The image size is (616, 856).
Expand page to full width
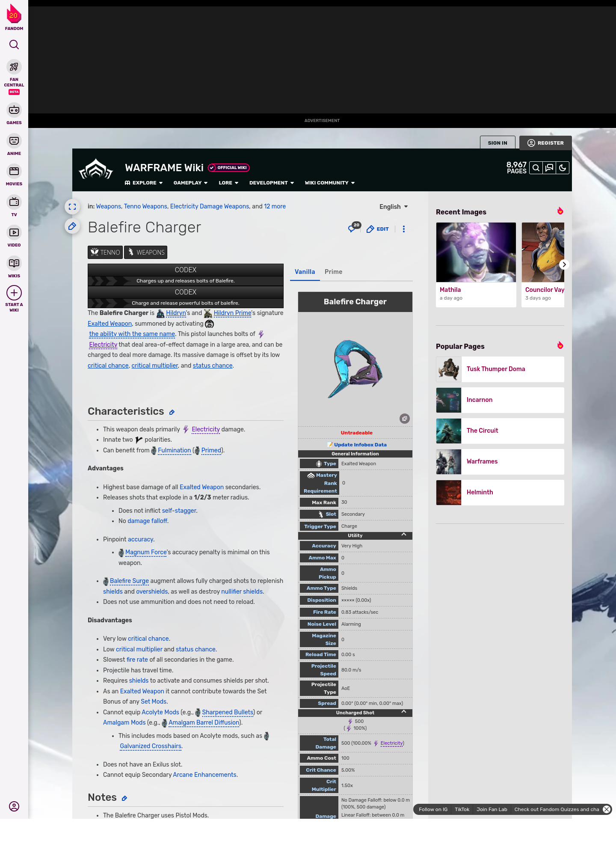click(72, 207)
